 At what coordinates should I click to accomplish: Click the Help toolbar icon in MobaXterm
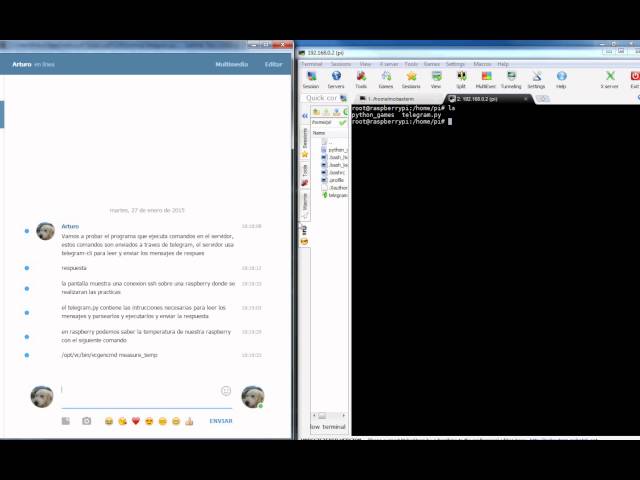(561, 80)
